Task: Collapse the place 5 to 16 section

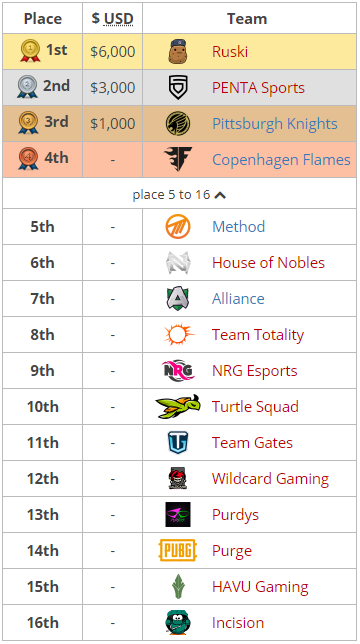Action: (x=179, y=194)
